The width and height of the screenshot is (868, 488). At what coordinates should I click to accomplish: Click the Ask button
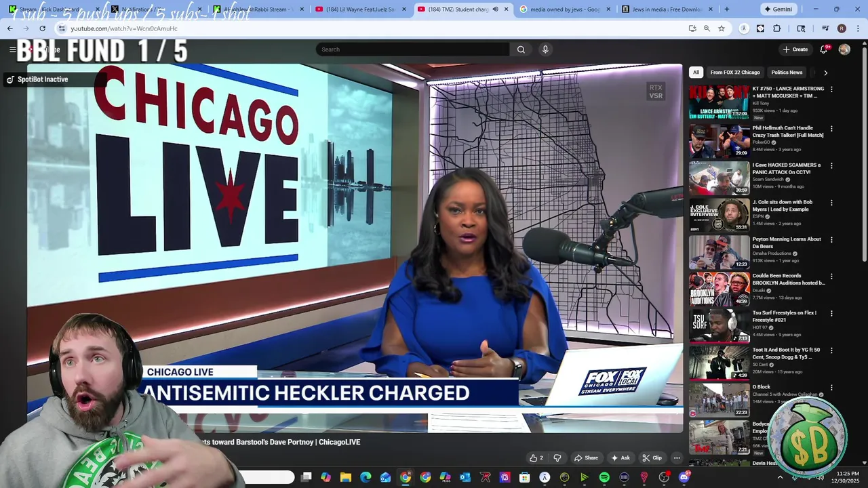[620, 458]
